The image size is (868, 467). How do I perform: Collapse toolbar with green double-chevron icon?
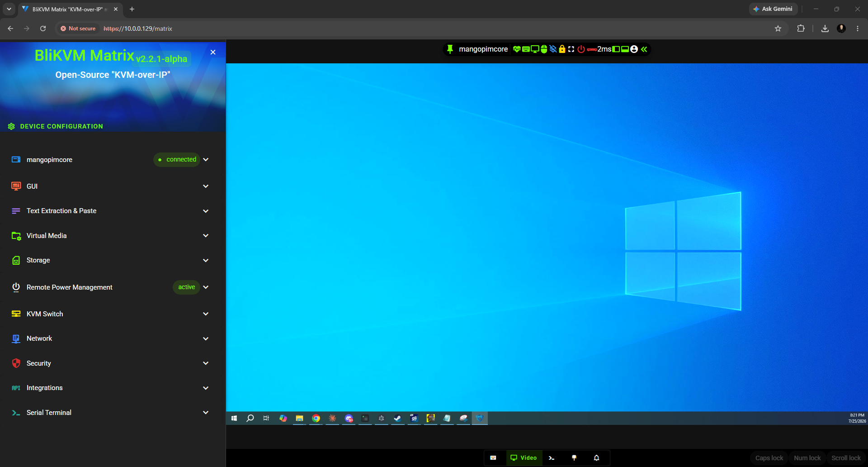click(x=644, y=49)
